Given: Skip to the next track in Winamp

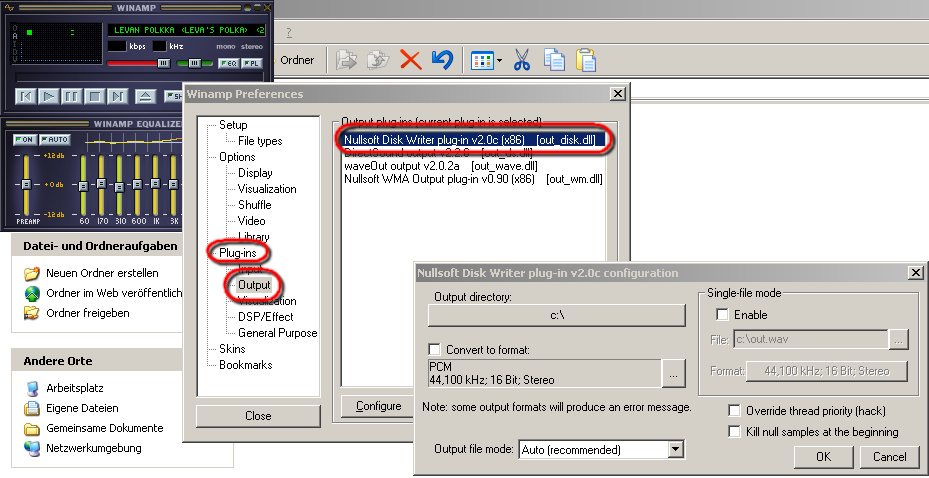Looking at the screenshot, I should [117, 96].
